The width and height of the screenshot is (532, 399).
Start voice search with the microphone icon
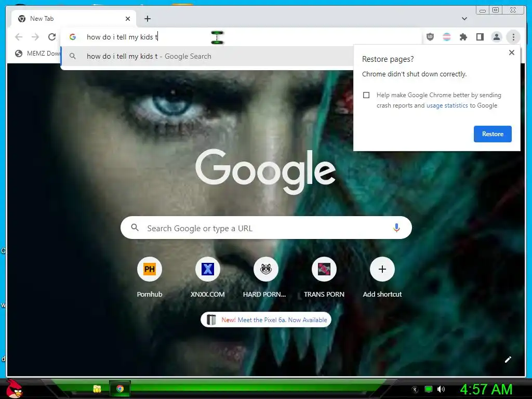tap(396, 228)
